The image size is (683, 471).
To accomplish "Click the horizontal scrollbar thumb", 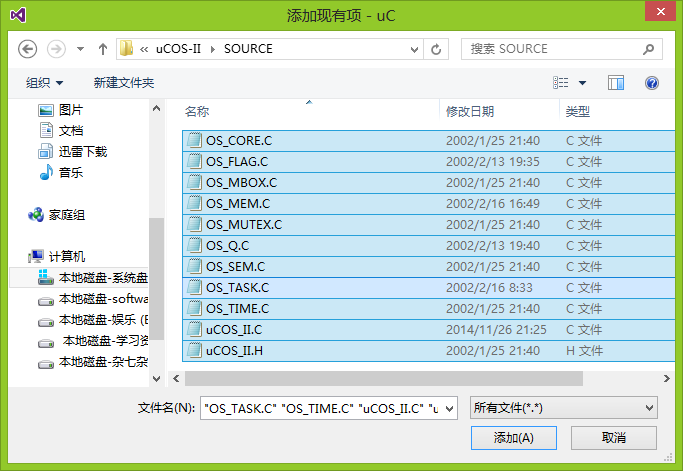I will (x=384, y=378).
